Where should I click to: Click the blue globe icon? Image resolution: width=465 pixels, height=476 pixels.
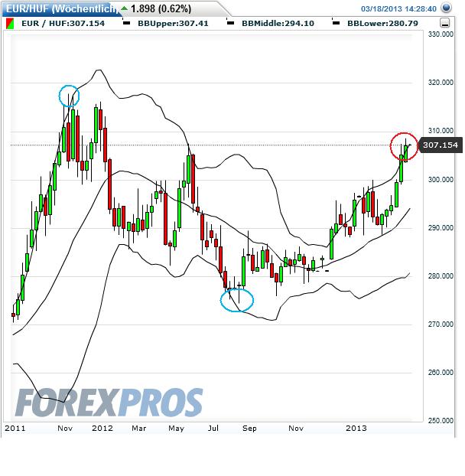coord(446,8)
